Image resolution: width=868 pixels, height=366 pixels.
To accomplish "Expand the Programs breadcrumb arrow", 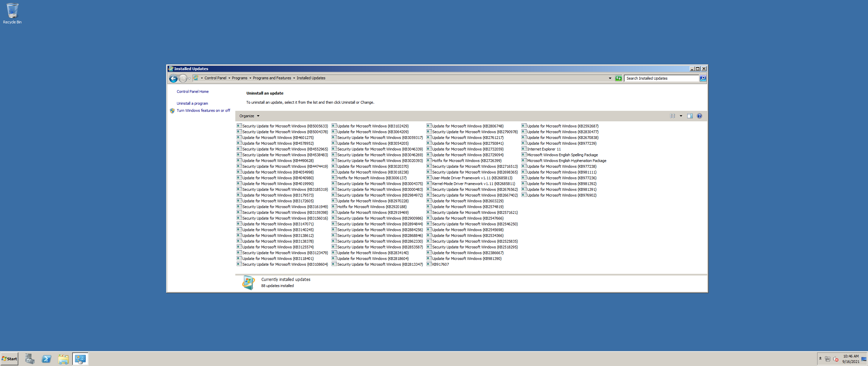I will 250,78.
